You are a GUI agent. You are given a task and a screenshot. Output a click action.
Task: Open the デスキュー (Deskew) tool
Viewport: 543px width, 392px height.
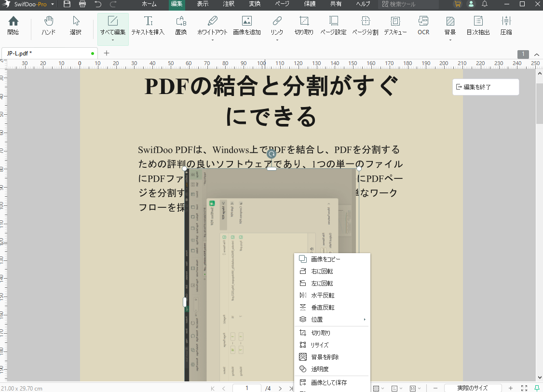coord(395,26)
